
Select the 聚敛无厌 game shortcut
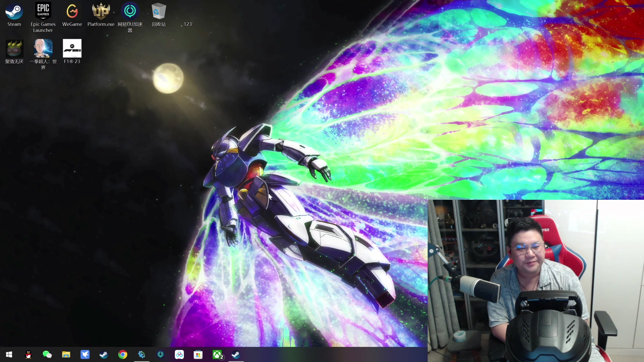tap(14, 52)
